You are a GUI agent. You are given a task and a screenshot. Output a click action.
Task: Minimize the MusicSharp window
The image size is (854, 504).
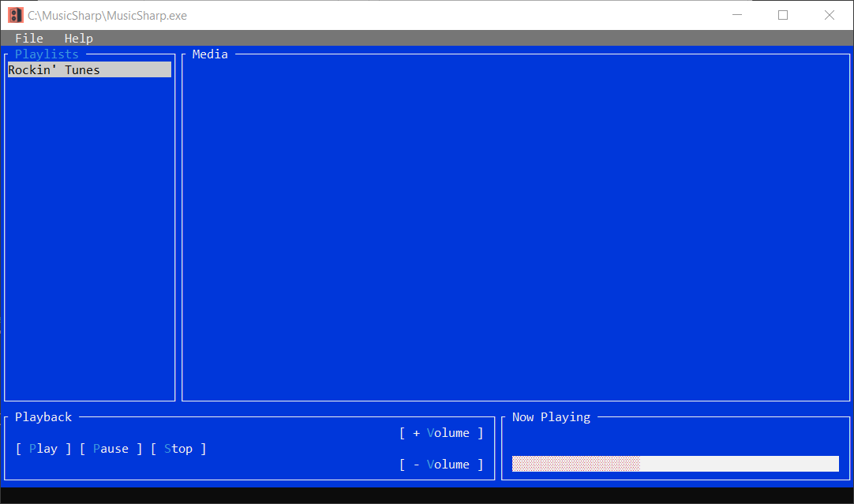(737, 15)
